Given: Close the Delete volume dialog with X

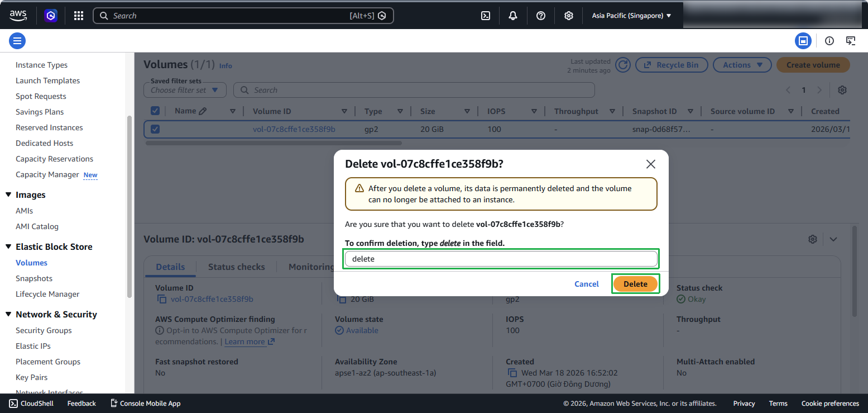Looking at the screenshot, I should tap(650, 164).
